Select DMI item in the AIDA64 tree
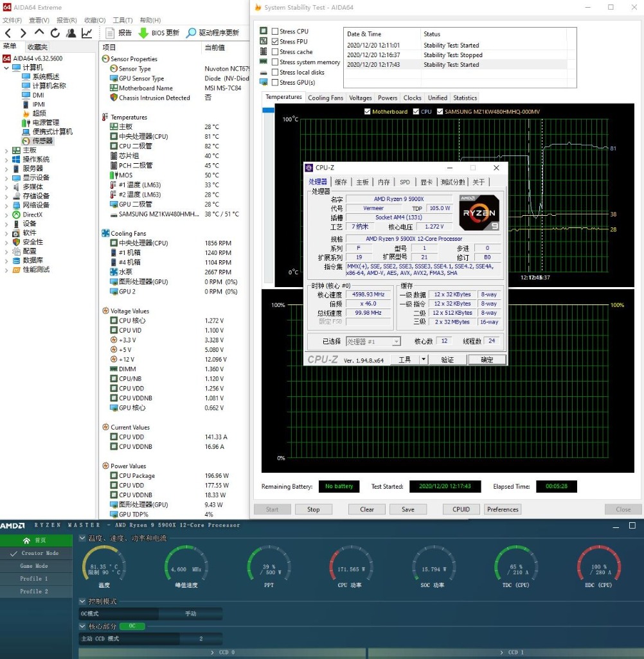Viewport: 644px width, 659px height. (33, 95)
